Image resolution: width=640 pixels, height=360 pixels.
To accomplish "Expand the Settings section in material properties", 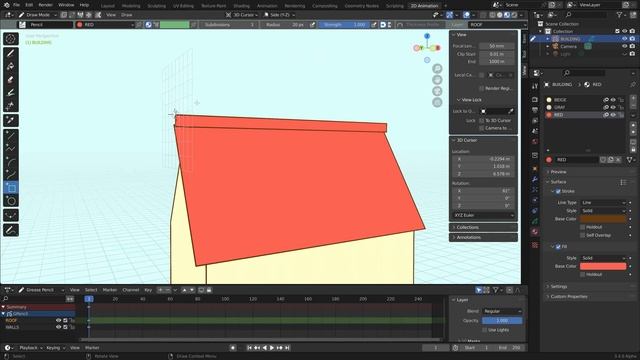I will click(558, 287).
